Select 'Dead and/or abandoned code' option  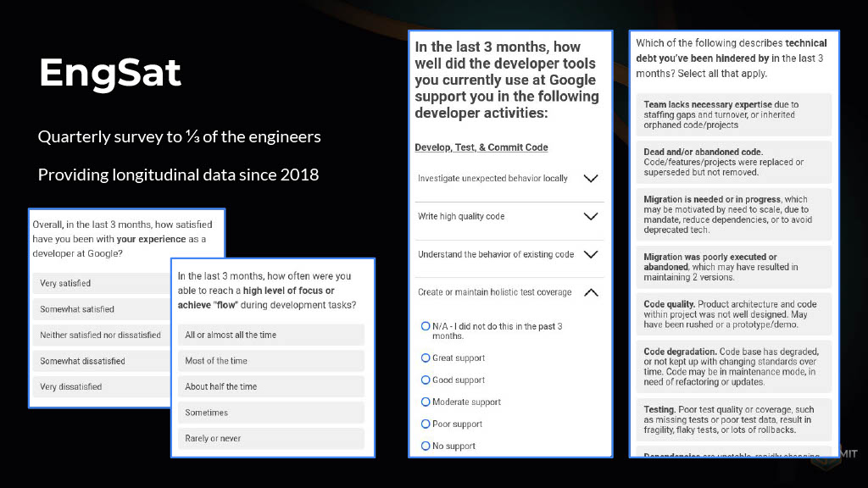click(733, 162)
